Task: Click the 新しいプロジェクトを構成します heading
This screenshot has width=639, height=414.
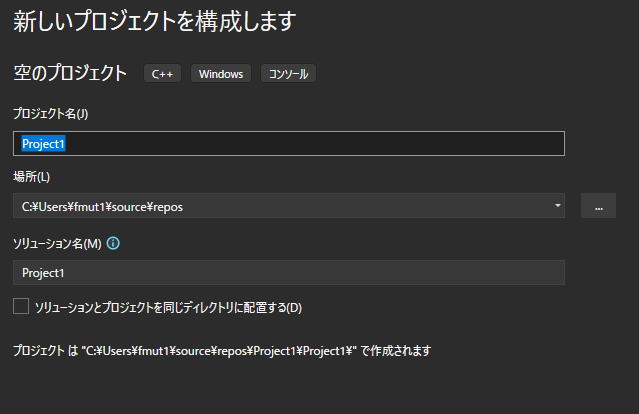Action: pos(154,20)
